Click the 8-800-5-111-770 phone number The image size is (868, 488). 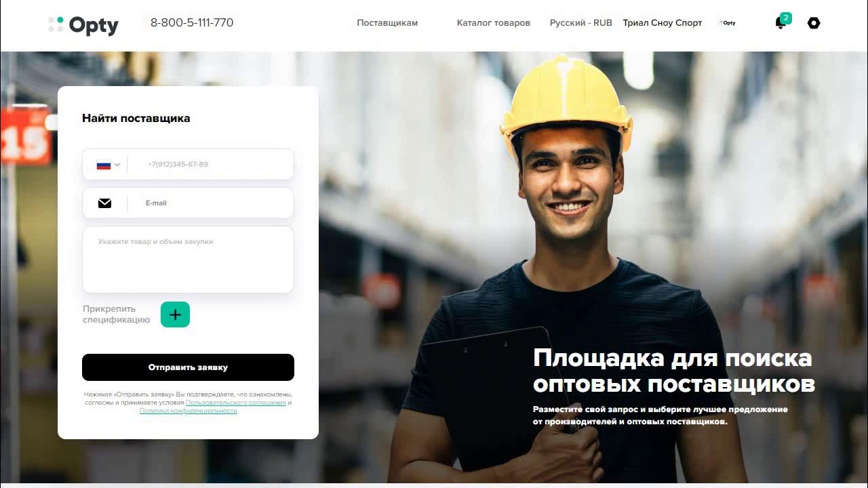click(x=192, y=22)
